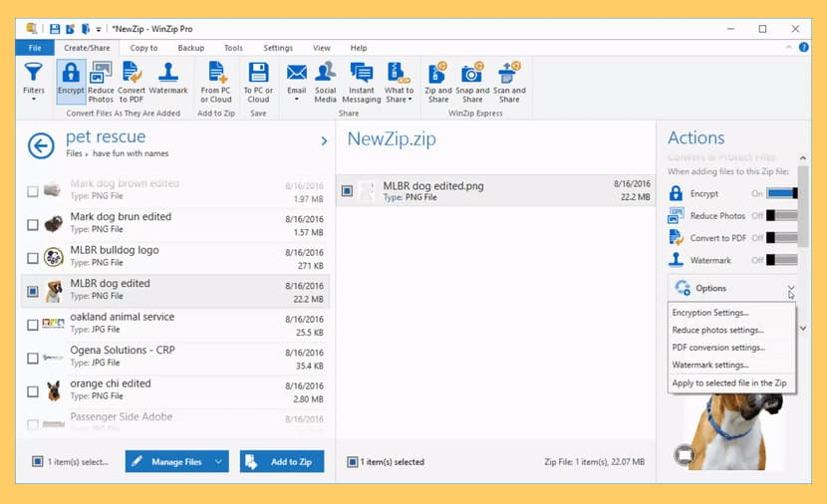Open Instant Messaging share option
827x504 pixels.
362,83
